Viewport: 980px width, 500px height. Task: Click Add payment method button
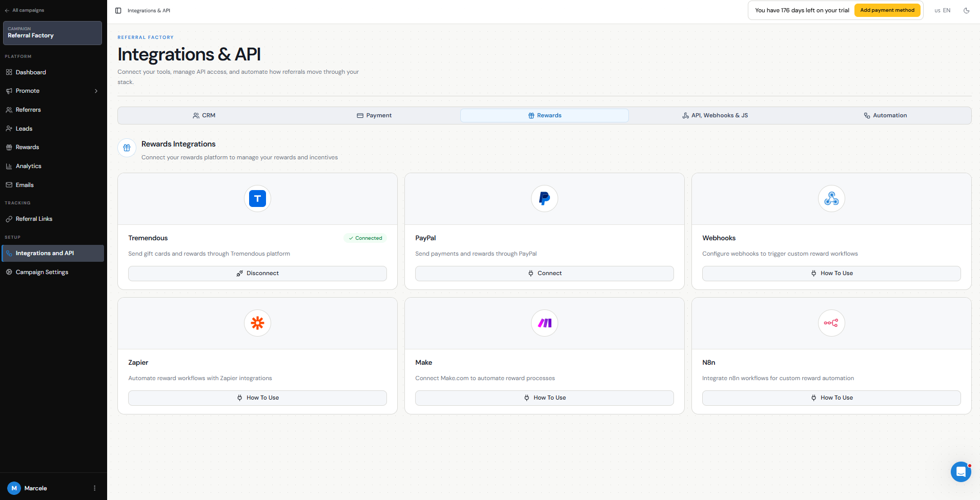[887, 10]
